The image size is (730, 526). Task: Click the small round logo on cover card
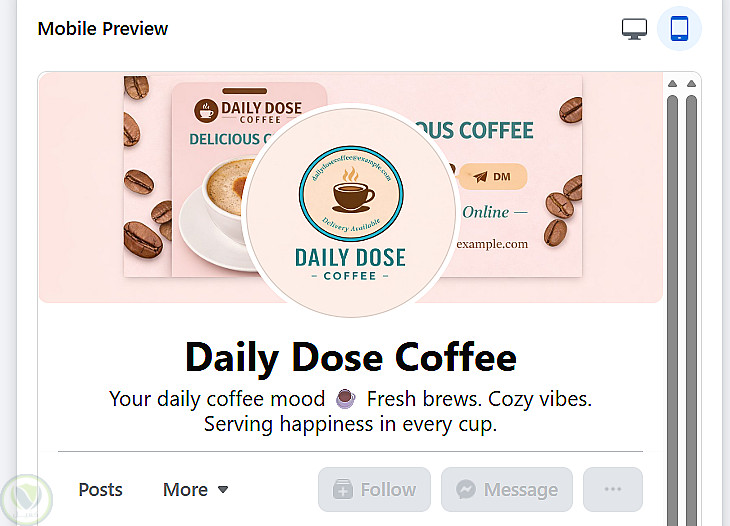[207, 108]
